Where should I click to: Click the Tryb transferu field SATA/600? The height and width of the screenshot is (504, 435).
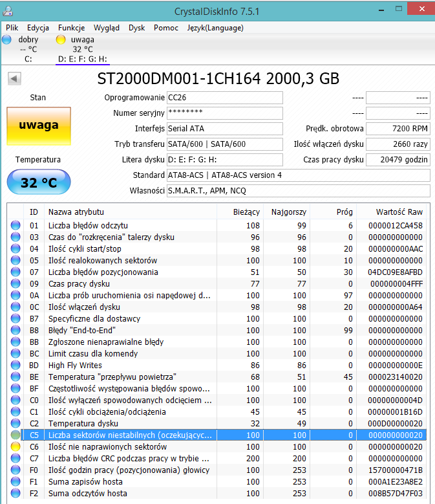click(x=225, y=144)
